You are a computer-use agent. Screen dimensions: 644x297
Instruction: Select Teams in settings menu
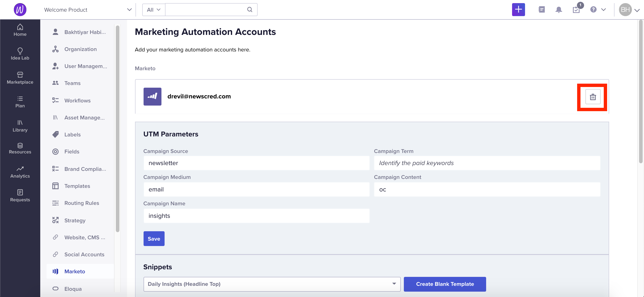tap(80, 83)
